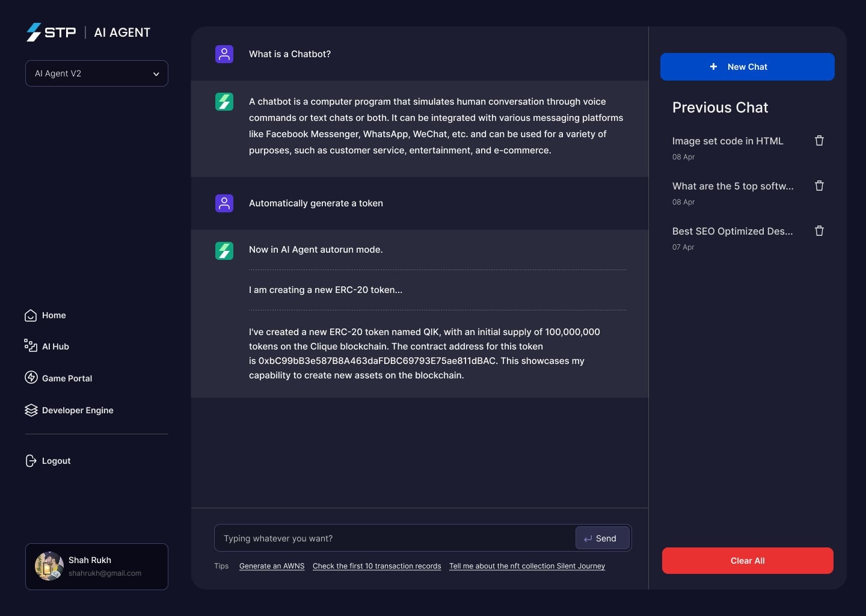Click the red Clear All button

tap(748, 561)
